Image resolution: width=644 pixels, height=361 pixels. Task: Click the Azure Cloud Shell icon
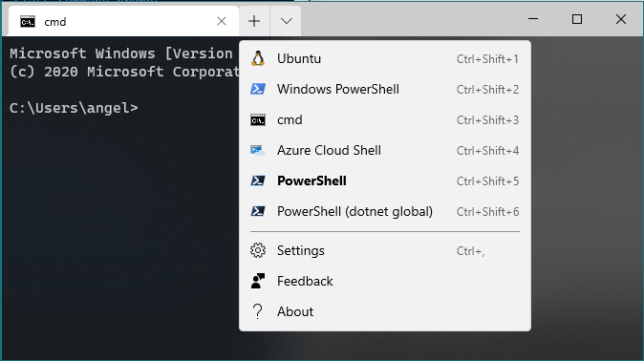click(258, 150)
